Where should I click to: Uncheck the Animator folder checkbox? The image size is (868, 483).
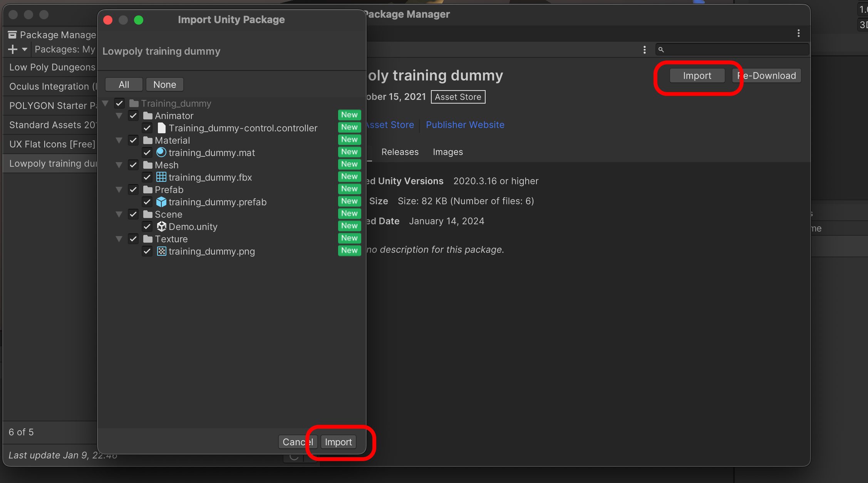[x=133, y=116]
